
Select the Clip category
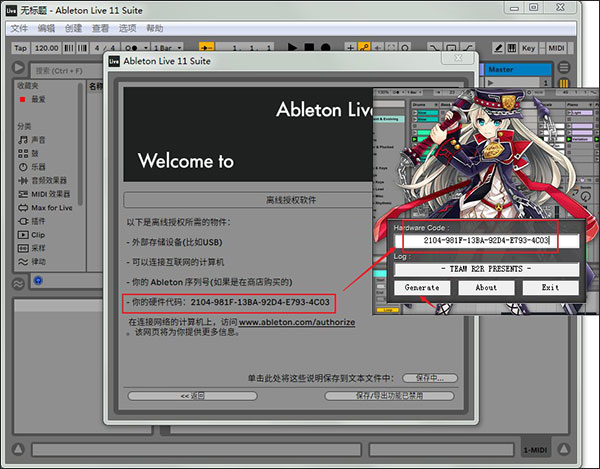31,235
